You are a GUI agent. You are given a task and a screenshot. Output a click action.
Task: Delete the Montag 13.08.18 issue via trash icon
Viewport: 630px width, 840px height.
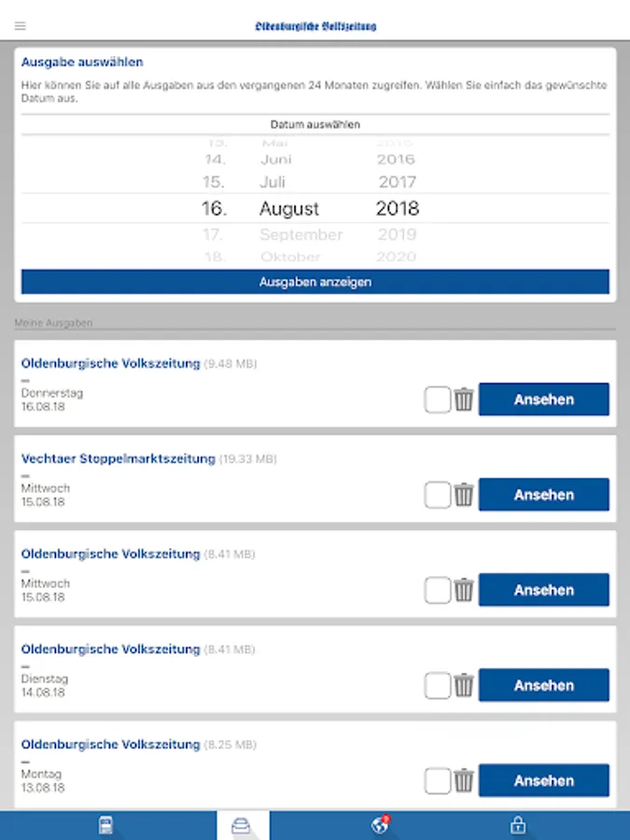[x=464, y=779]
